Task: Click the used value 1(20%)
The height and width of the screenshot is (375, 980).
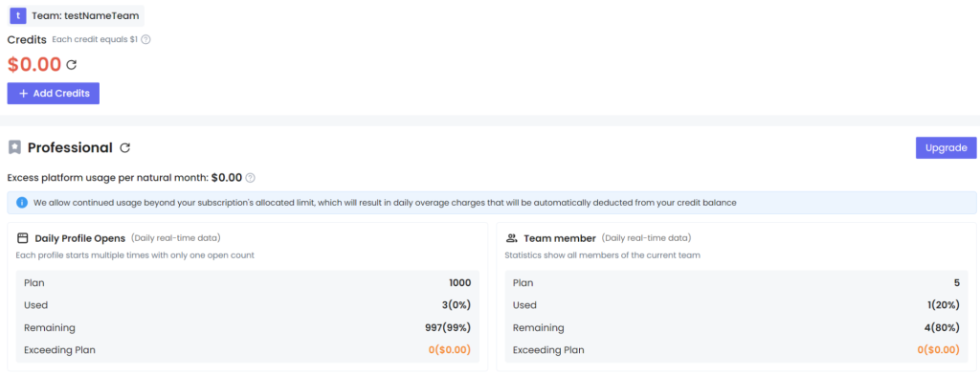Action: [x=943, y=305]
